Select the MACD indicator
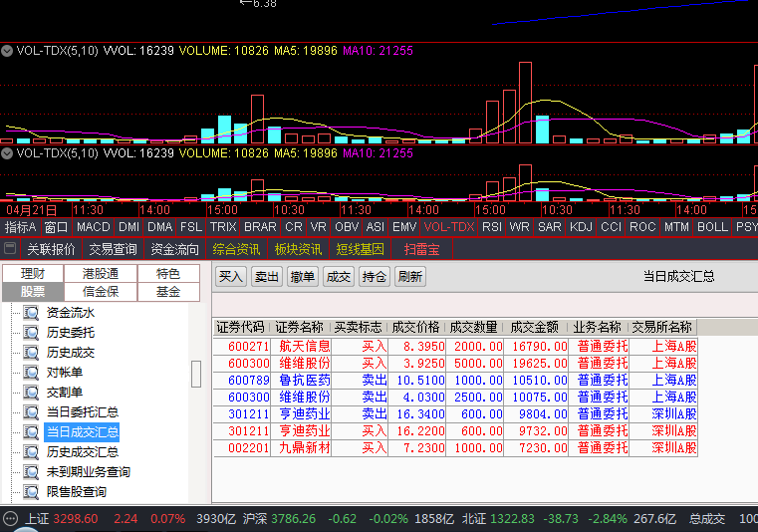758x532 pixels. tap(94, 227)
